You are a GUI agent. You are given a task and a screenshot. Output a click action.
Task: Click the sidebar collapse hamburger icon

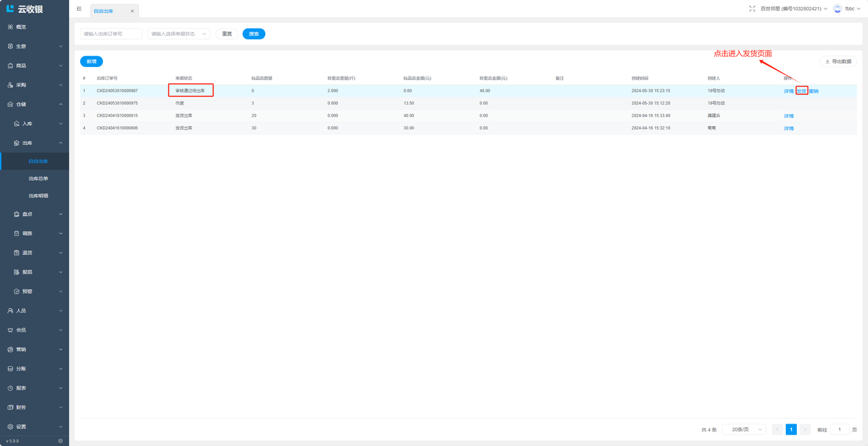(79, 9)
